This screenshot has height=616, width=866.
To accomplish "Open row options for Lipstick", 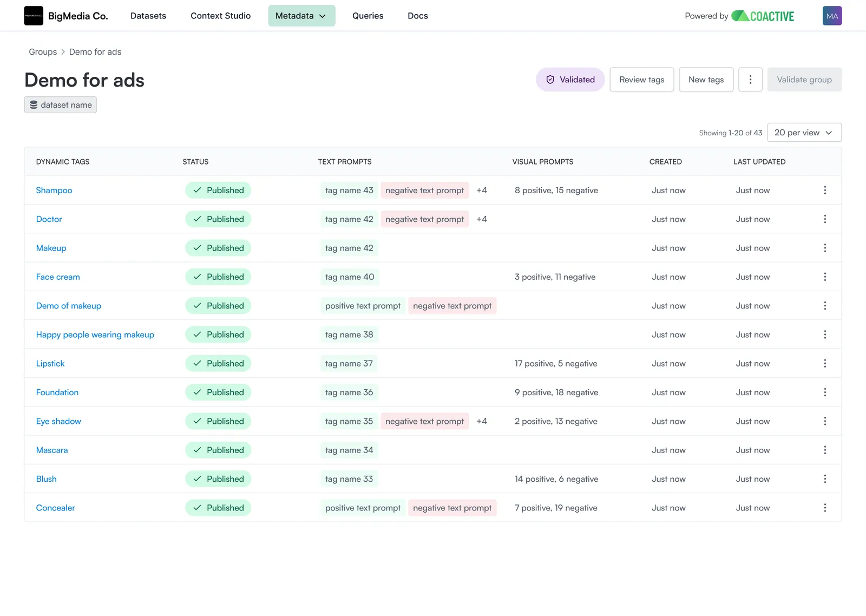I will coord(825,363).
